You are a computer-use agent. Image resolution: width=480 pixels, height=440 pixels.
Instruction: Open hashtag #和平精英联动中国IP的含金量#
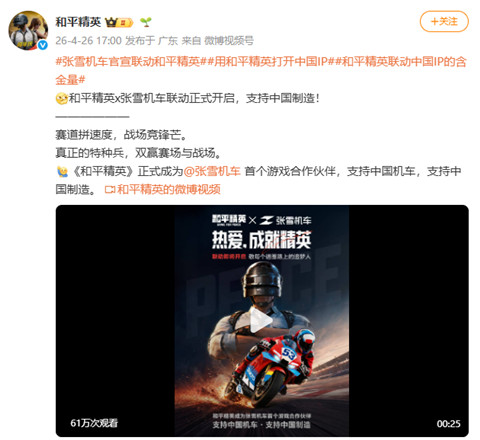click(261, 71)
